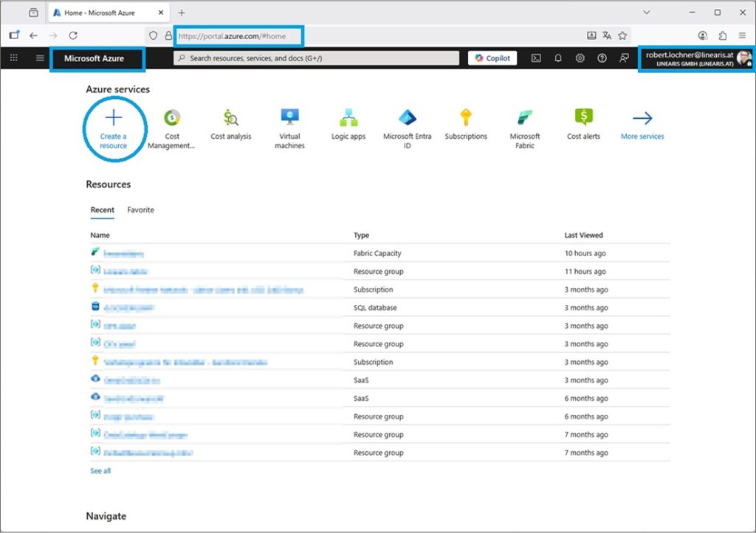Click the '10 hours ago' cell
Image resolution: width=756 pixels, height=533 pixels.
click(585, 253)
